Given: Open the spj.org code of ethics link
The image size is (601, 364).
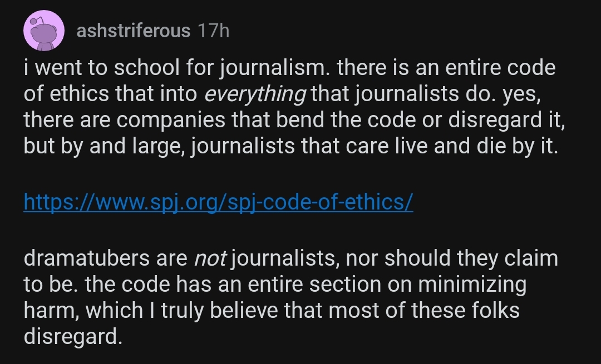Looking at the screenshot, I should click(x=218, y=202).
